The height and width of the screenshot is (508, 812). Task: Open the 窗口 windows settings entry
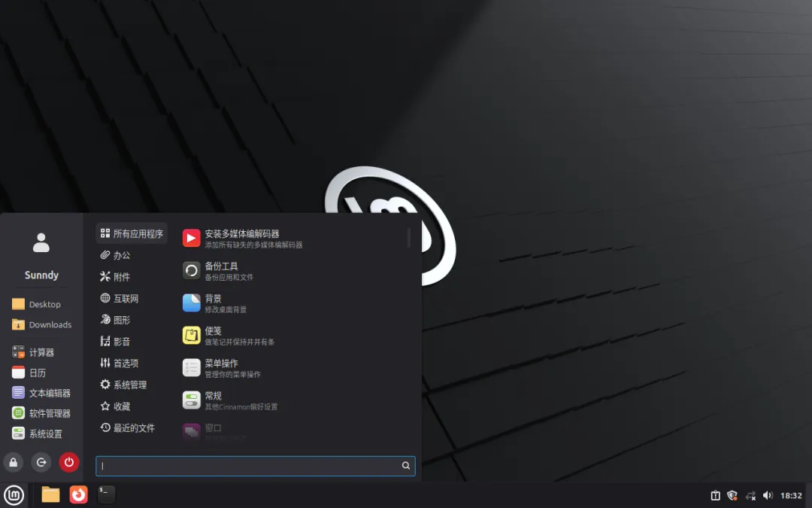pyautogui.click(x=294, y=432)
